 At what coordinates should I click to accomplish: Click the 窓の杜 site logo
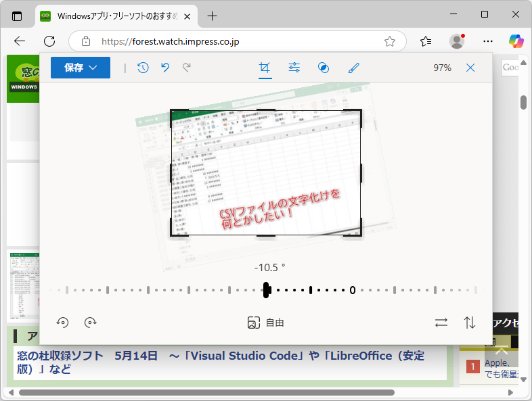click(24, 78)
